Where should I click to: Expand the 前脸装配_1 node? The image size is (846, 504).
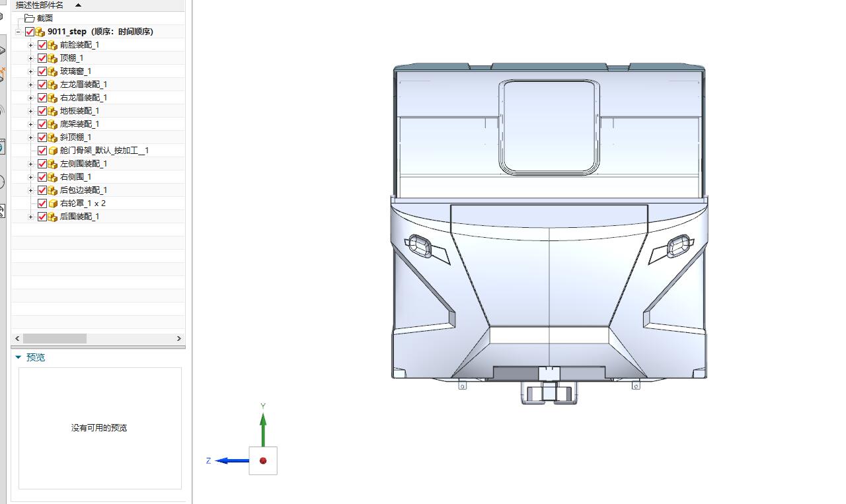point(30,45)
